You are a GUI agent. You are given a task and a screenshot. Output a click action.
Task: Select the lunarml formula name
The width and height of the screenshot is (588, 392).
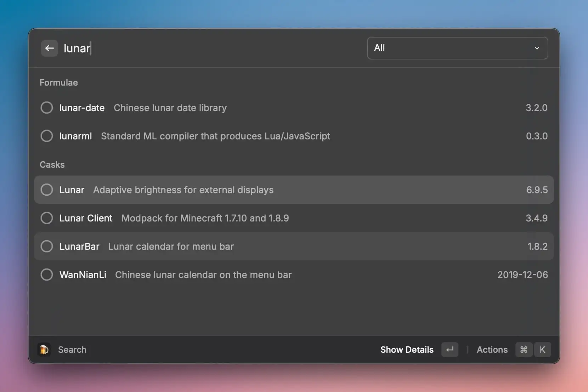click(75, 136)
